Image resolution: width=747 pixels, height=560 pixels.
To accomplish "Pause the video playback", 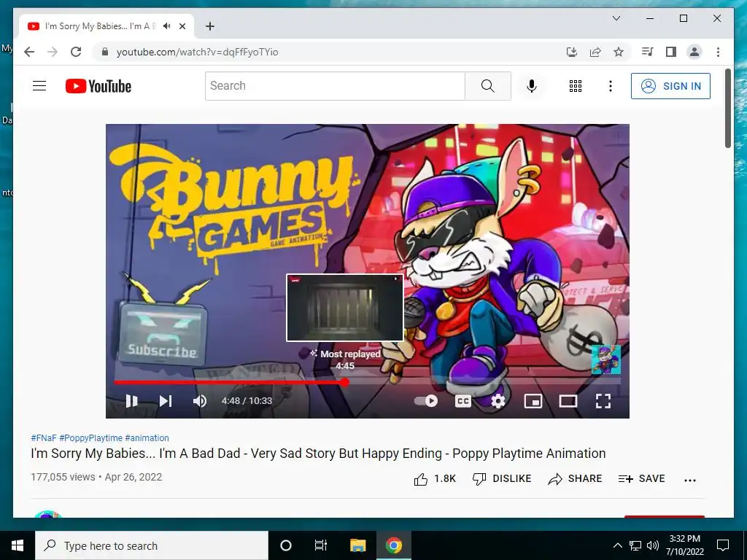I will click(131, 401).
